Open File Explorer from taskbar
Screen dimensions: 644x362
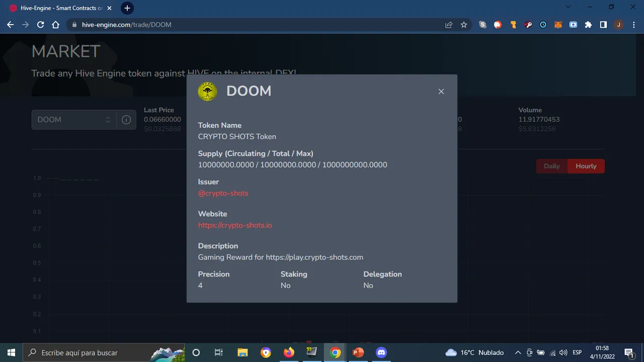coord(243,352)
